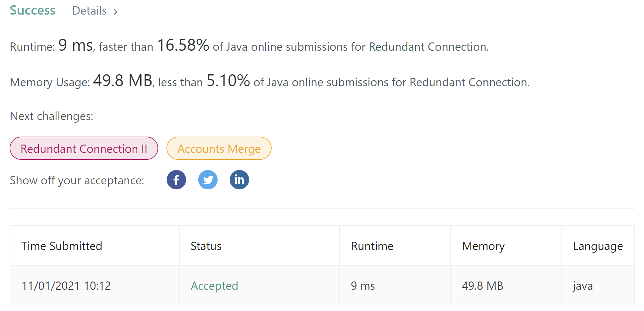The image size is (644, 311).
Task: Click the 49.8 MB cell in submission row
Action: point(483,285)
